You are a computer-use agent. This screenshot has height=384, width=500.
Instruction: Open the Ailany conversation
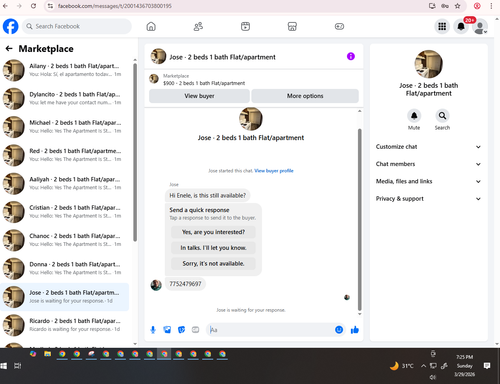tap(65, 70)
